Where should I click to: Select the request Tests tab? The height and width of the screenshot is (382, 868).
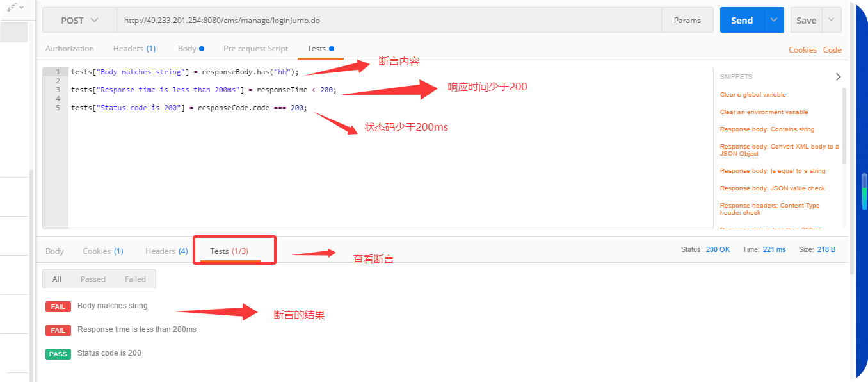click(x=320, y=49)
